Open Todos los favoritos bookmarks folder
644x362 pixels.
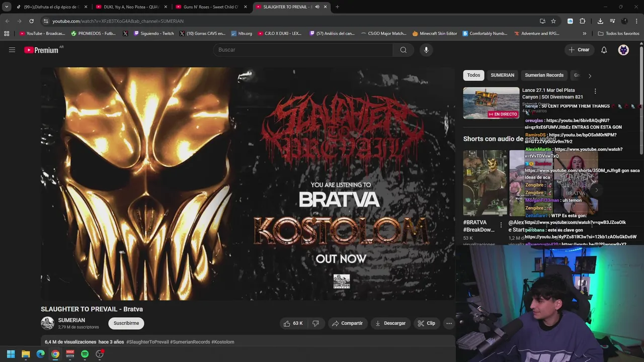[618, 33]
